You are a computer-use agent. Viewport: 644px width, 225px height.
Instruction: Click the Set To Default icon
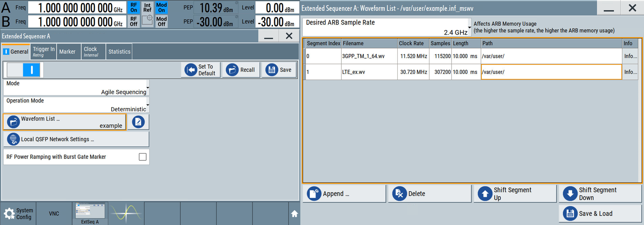pyautogui.click(x=190, y=70)
